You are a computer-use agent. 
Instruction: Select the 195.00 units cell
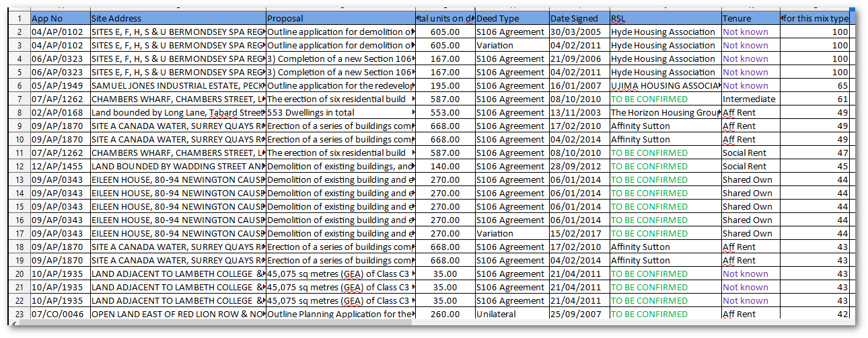445,86
